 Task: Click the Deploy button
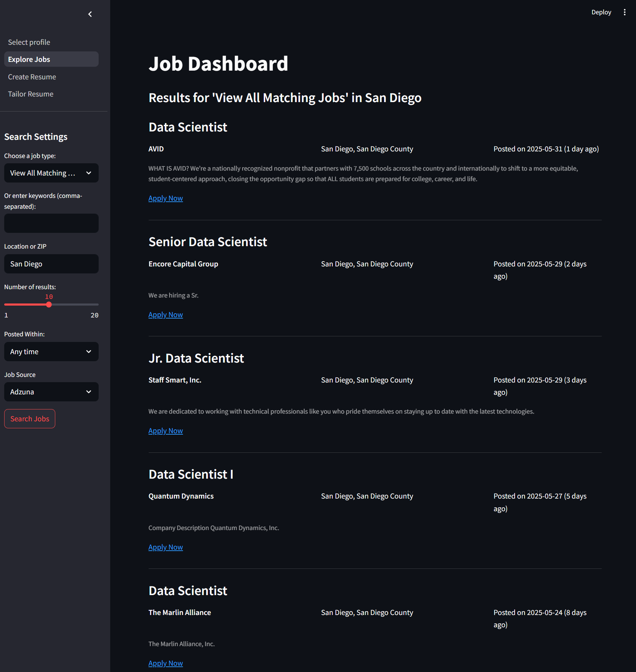(x=601, y=12)
